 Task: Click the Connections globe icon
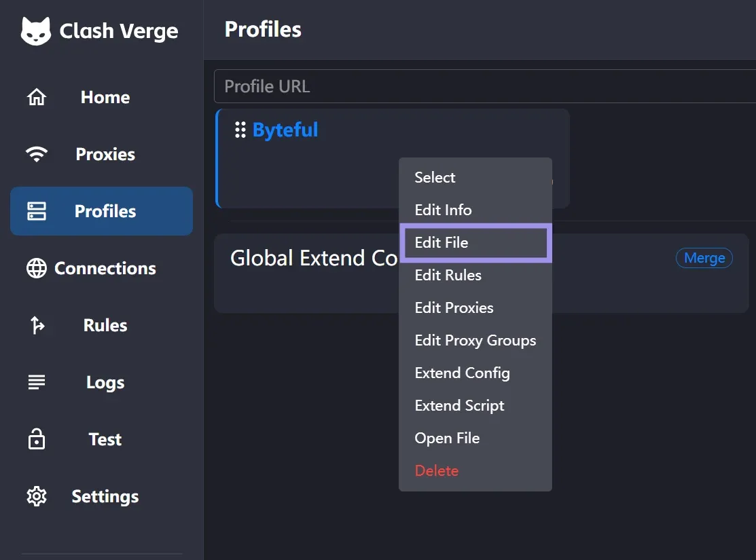[x=37, y=268]
